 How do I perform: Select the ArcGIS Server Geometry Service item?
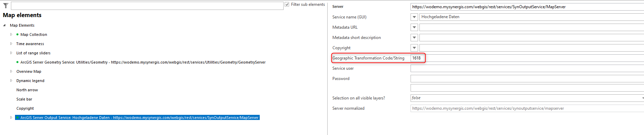pos(143,62)
